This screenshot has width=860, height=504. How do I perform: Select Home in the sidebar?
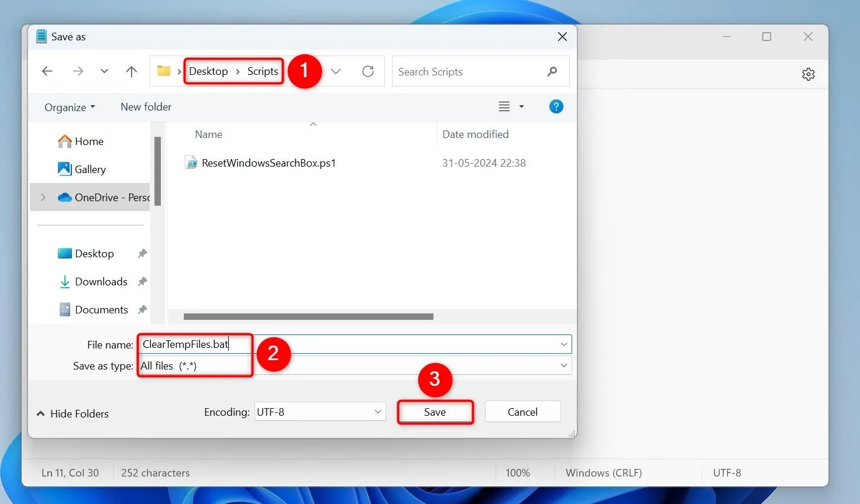[x=88, y=141]
